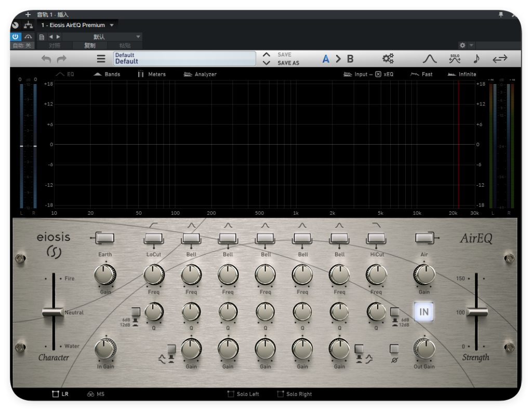532x411 pixels.
Task: Click the bell curve icon in toolbar
Action: pos(430,59)
